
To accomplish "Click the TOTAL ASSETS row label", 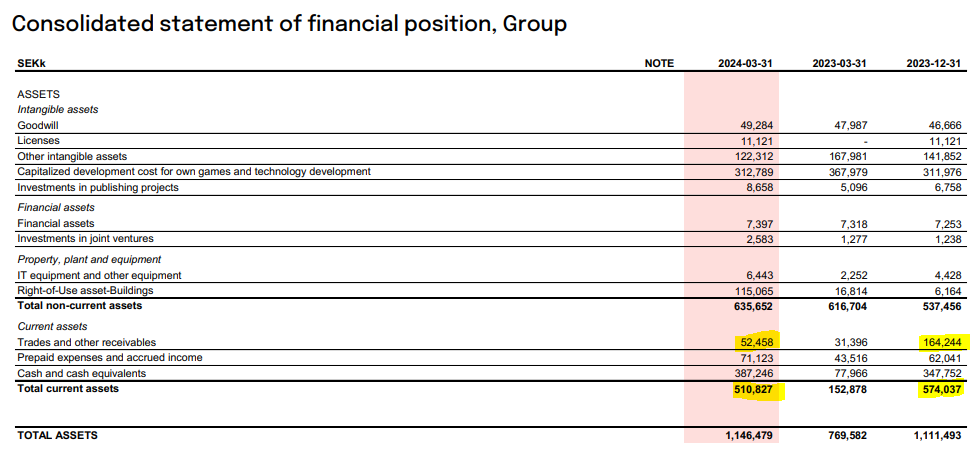I will coord(58,435).
